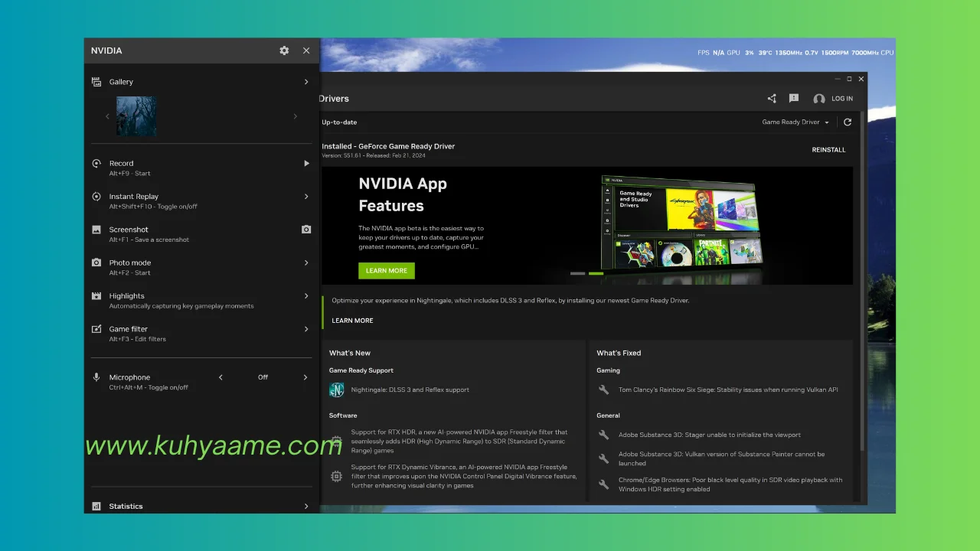This screenshot has width=980, height=551.
Task: Switch microphone mode with right arrow
Action: (x=305, y=377)
